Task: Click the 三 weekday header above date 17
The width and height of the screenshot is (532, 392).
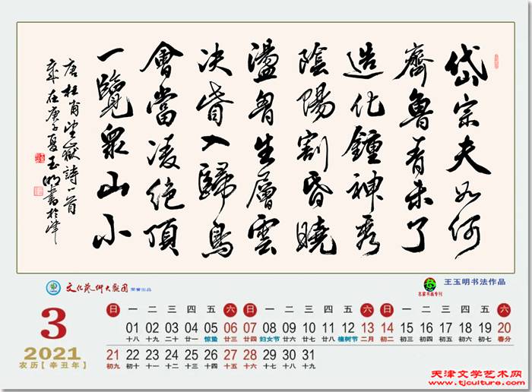Action: click(x=445, y=310)
